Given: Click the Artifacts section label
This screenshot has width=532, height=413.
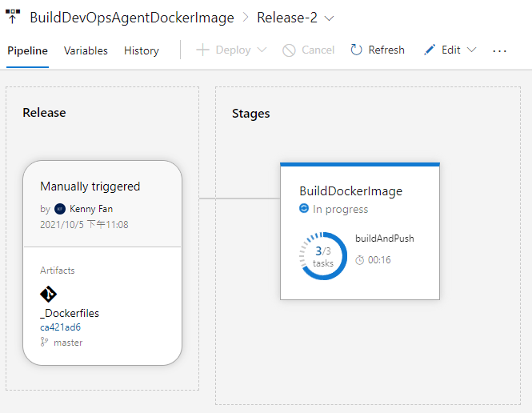Looking at the screenshot, I should click(58, 271).
